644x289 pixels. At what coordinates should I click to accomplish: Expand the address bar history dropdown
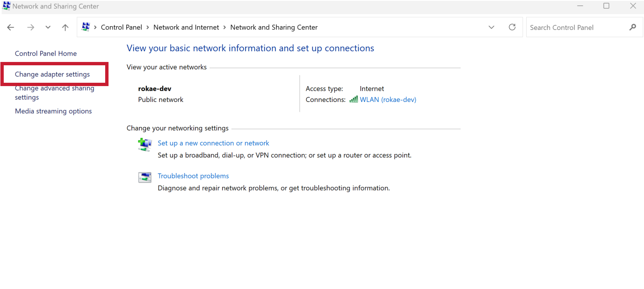[491, 27]
